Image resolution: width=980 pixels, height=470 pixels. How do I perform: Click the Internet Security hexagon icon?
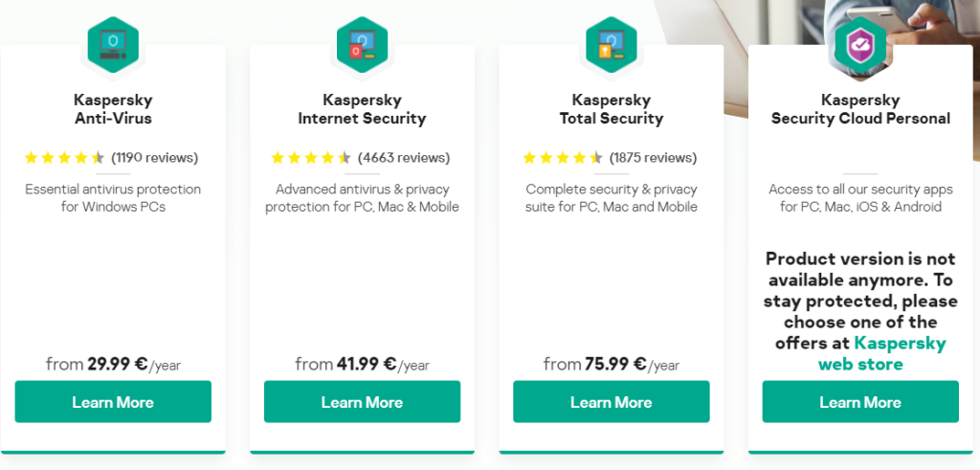point(362,43)
